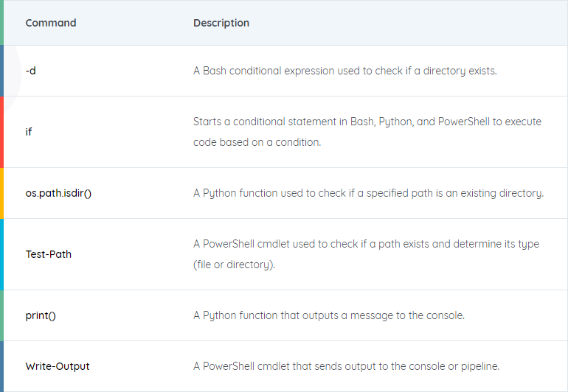This screenshot has height=392, width=568.
Task: Click the description starting 'Starts a conditional statement'
Action: pyautogui.click(x=367, y=132)
